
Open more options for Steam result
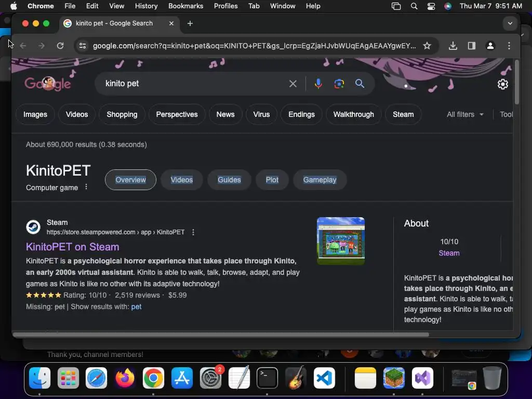[x=193, y=232]
